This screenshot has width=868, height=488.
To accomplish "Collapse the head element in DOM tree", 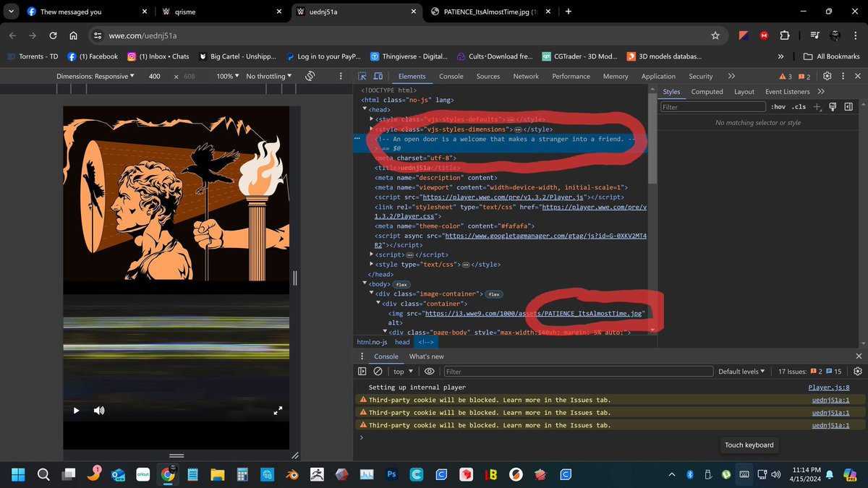I will point(365,109).
